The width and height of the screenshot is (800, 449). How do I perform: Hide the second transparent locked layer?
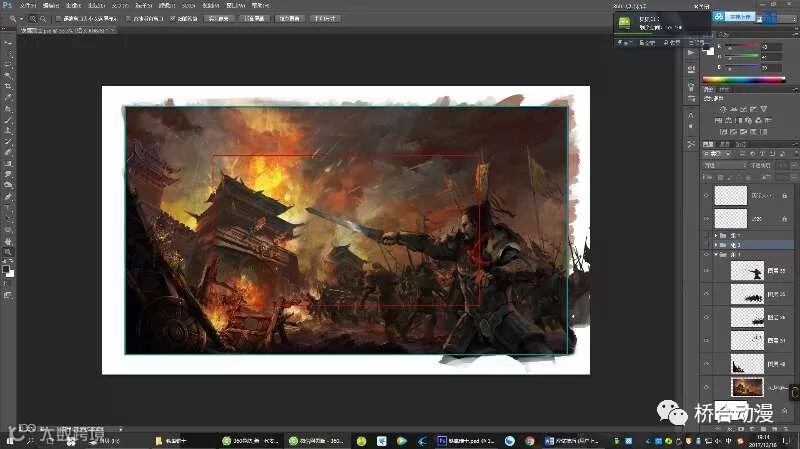point(707,219)
